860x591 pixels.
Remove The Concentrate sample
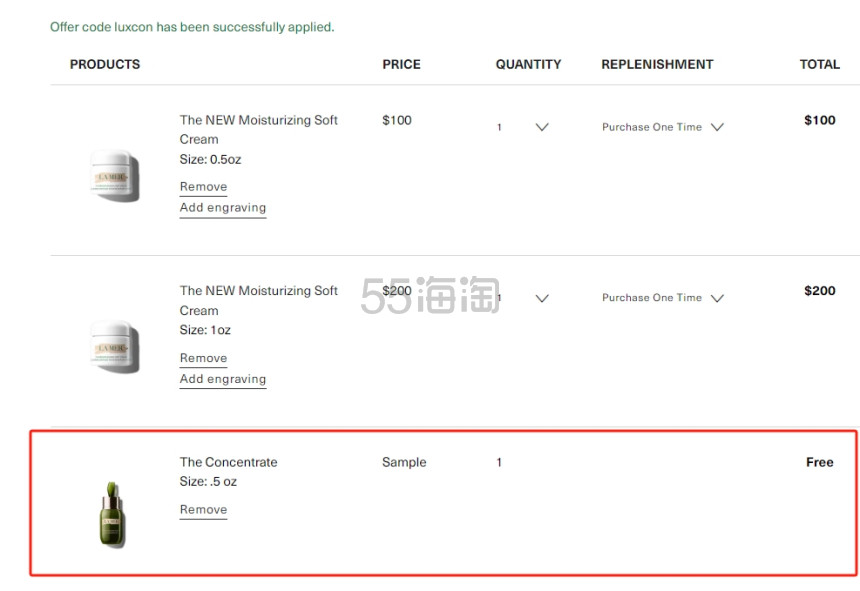(x=203, y=510)
